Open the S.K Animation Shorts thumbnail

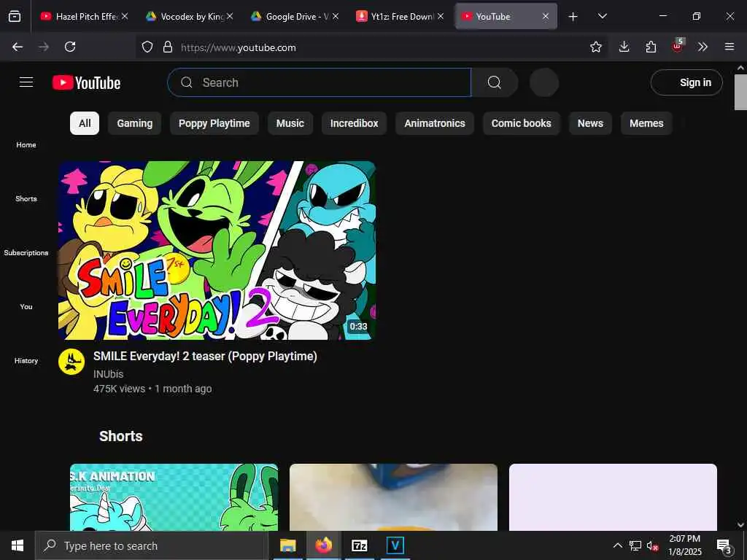[x=174, y=497]
